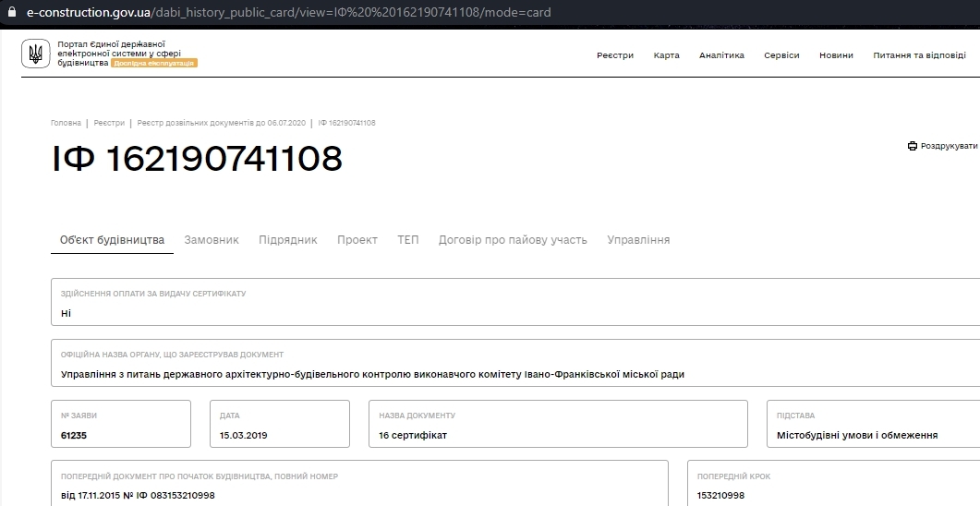The width and height of the screenshot is (980, 506).
Task: Select the Об'єкт будівництва tab
Action: tap(112, 240)
